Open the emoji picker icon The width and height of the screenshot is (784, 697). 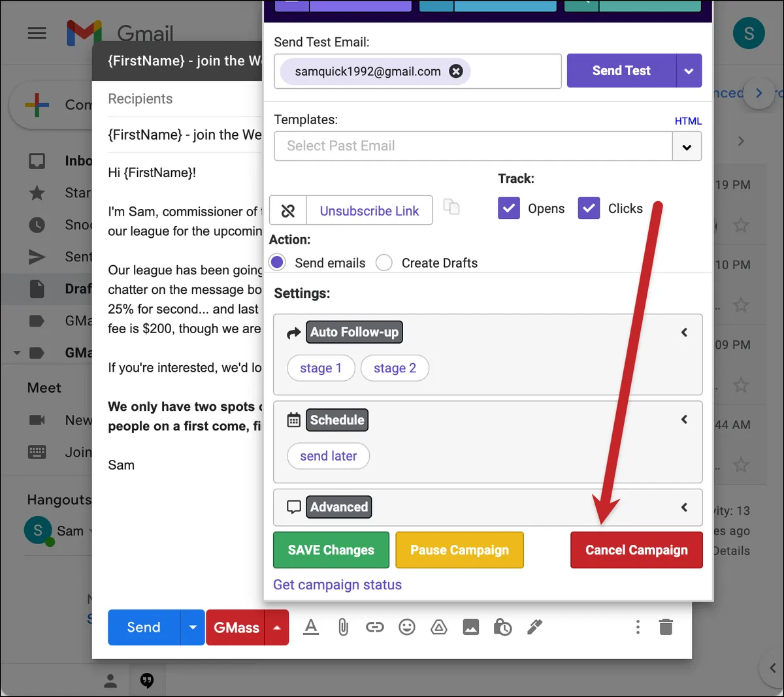pyautogui.click(x=407, y=627)
